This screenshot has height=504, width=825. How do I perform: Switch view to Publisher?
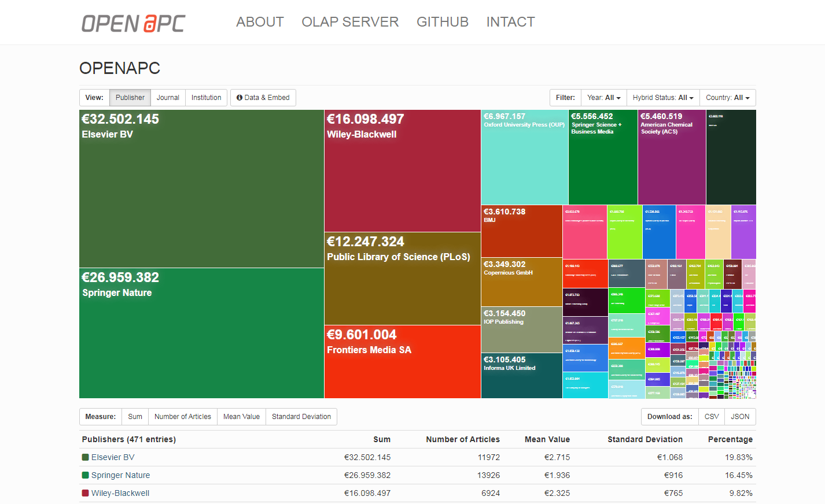pos(130,98)
